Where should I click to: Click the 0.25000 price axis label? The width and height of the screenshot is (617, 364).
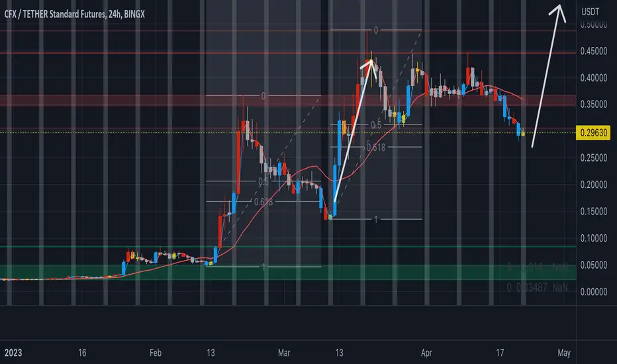pyautogui.click(x=593, y=158)
